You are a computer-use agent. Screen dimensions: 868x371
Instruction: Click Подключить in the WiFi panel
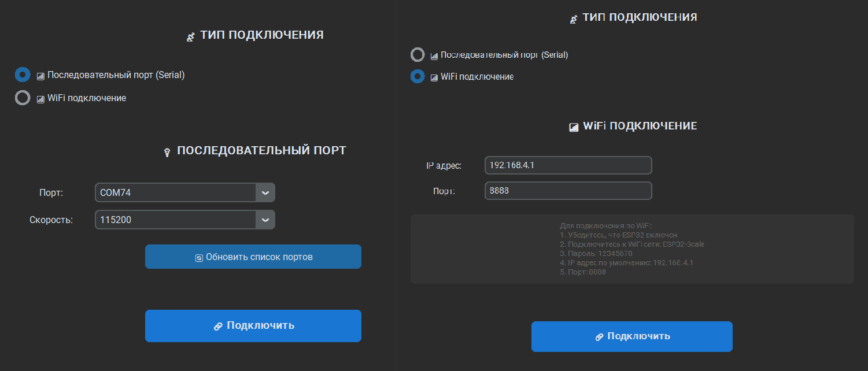click(631, 336)
